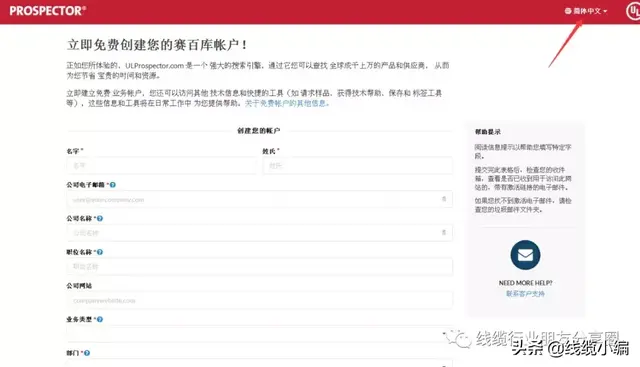Click autofill icon inside company name field
This screenshot has height=367, width=640.
click(444, 233)
